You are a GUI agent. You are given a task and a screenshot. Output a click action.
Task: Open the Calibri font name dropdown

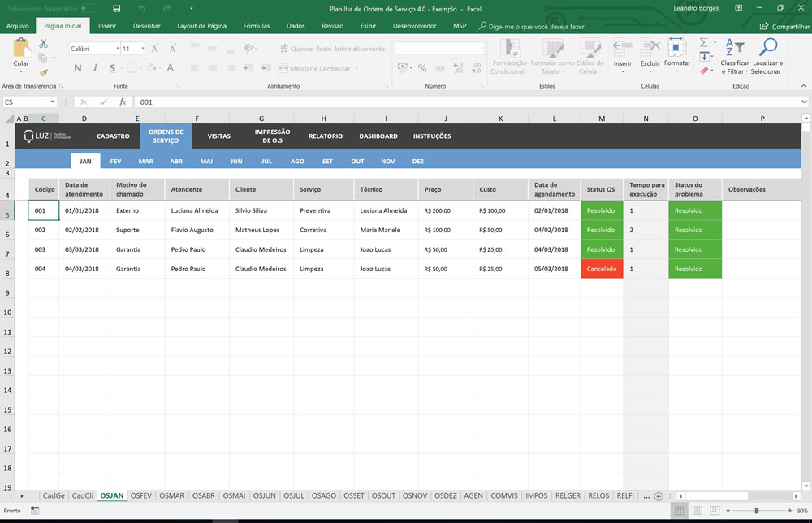(118, 49)
